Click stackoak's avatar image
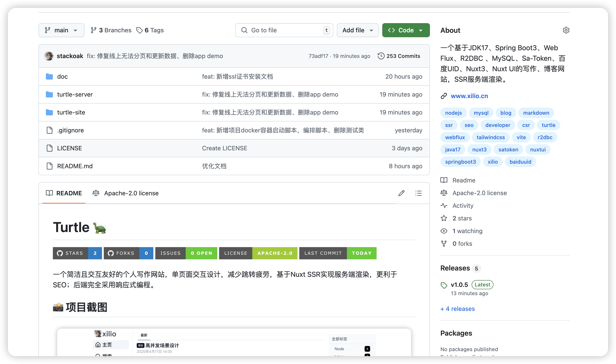616x364 pixels. pos(49,56)
